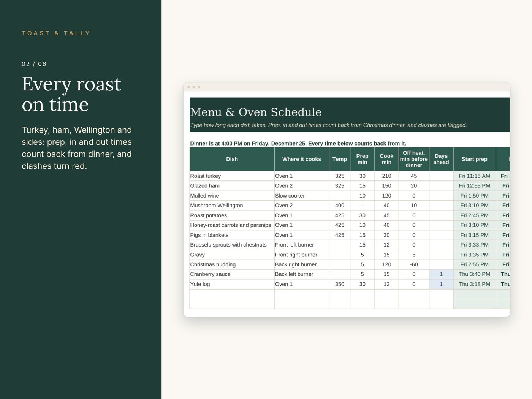The image size is (532, 399).
Task: Click the Back right burner cell
Action: coord(302,264)
